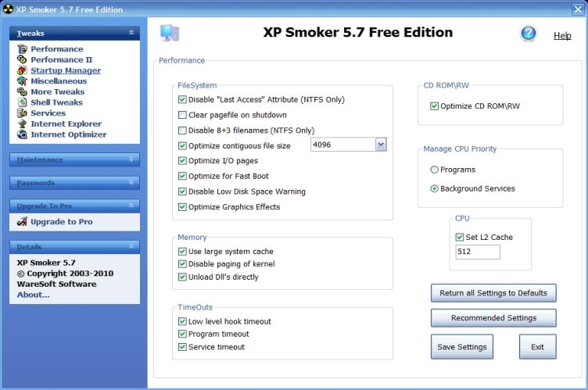Viewport: 588px width, 390px height.
Task: Click the Performance icon in Tweaks list
Action: [22, 49]
